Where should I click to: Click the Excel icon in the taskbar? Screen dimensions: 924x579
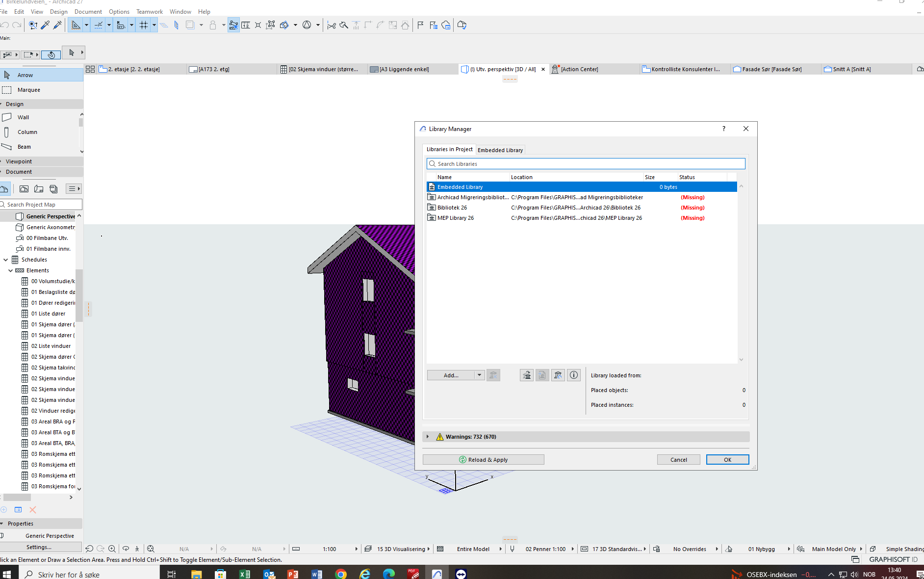coord(244,574)
